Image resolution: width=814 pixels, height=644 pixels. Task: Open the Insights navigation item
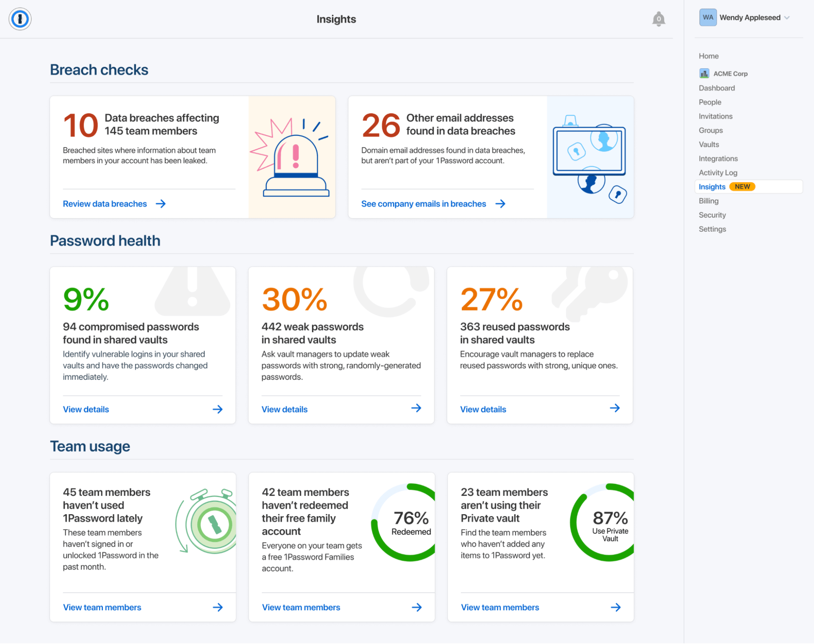coord(712,186)
